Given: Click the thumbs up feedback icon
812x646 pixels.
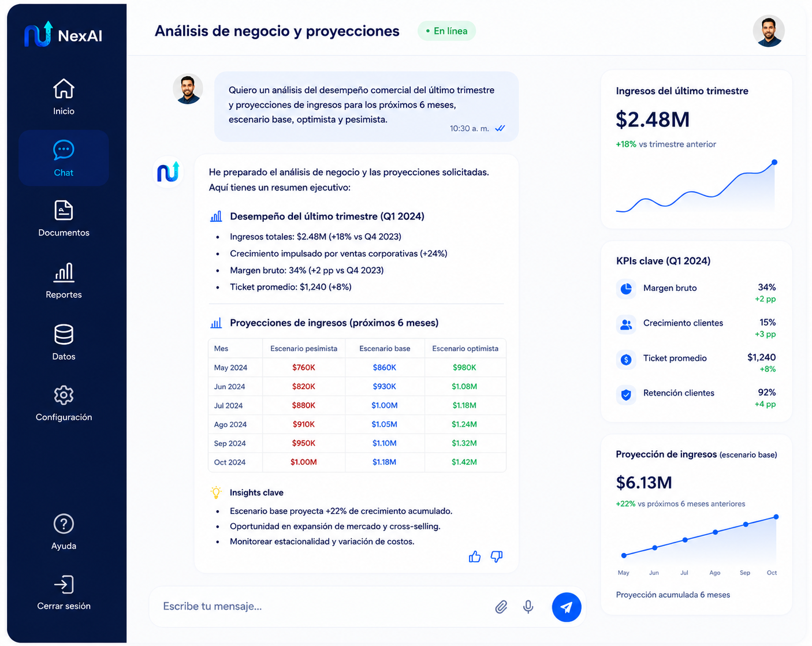Looking at the screenshot, I should coord(475,557).
